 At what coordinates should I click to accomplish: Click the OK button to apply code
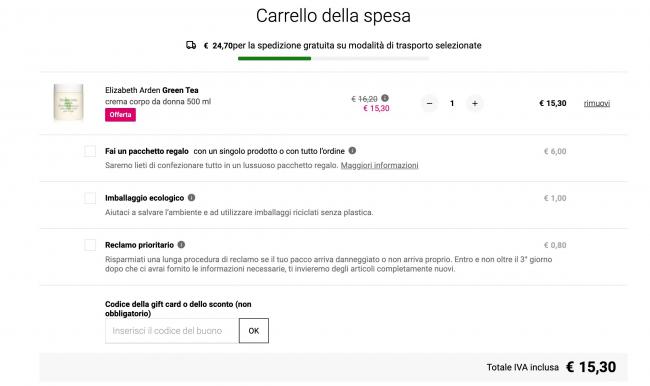click(x=254, y=330)
